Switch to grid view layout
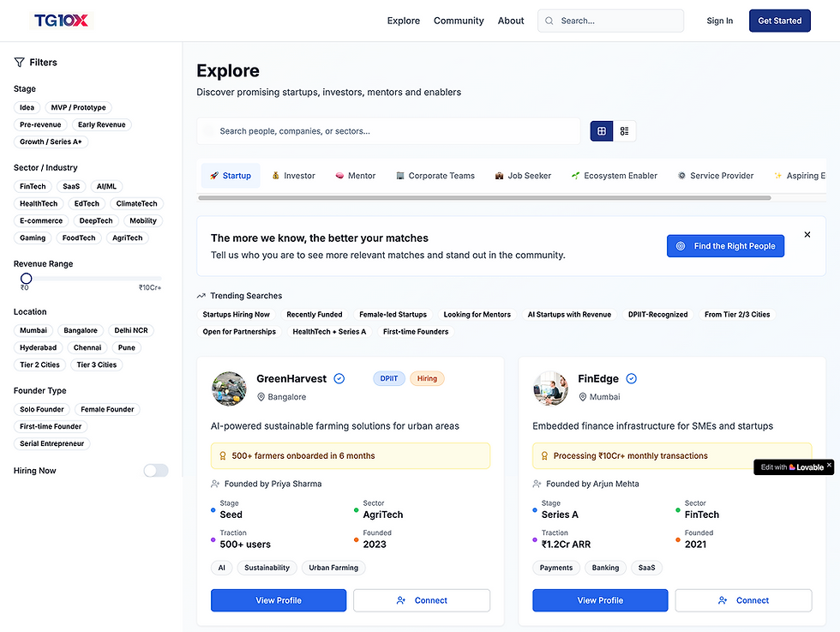Viewport: 840px width, 632px height. pyautogui.click(x=602, y=131)
